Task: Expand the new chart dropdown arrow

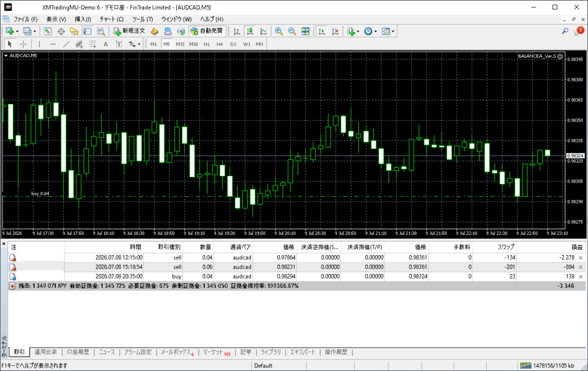Action: click(x=17, y=32)
